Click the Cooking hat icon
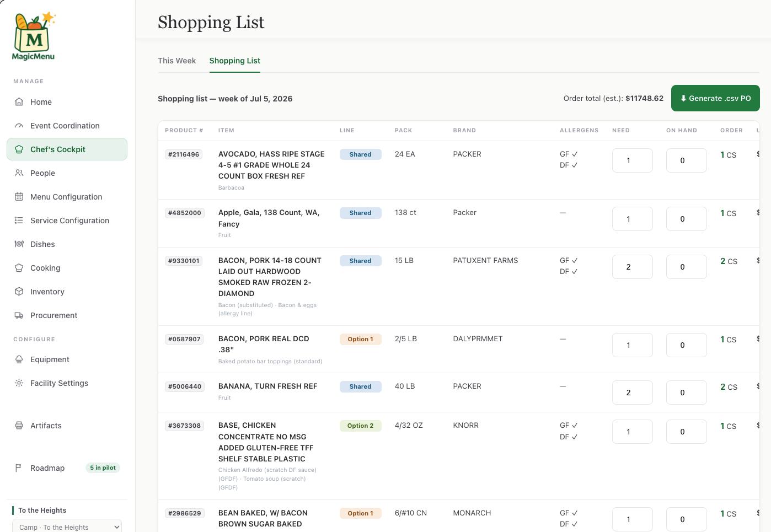This screenshot has height=532, width=771. click(19, 268)
